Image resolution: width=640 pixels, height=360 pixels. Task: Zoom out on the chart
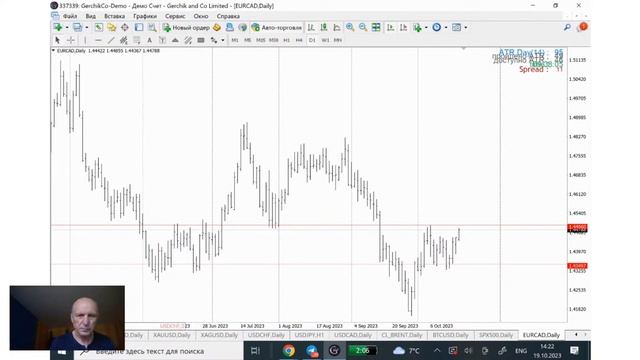(362, 27)
